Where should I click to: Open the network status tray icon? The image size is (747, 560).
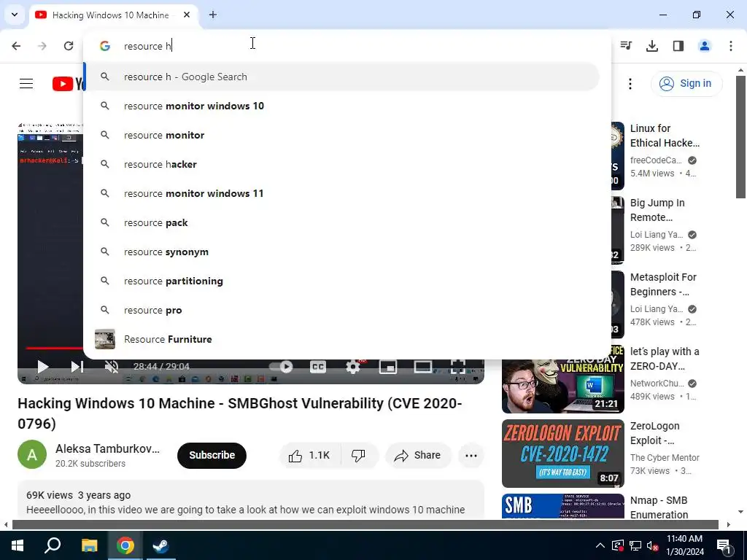pyautogui.click(x=635, y=545)
